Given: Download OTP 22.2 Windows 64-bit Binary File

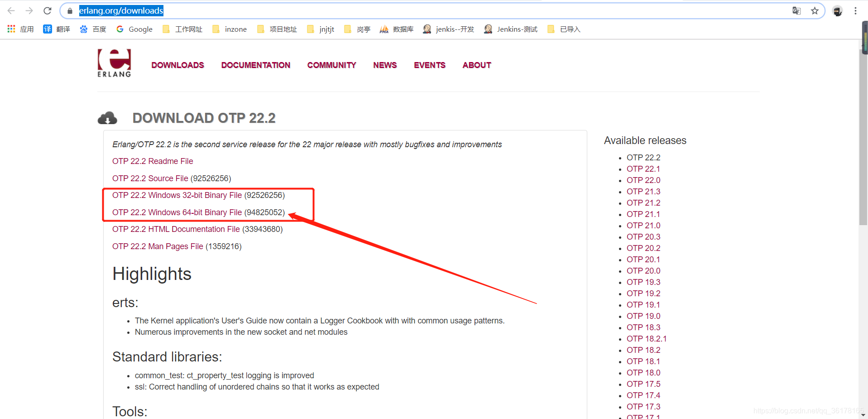Looking at the screenshot, I should [x=177, y=212].
